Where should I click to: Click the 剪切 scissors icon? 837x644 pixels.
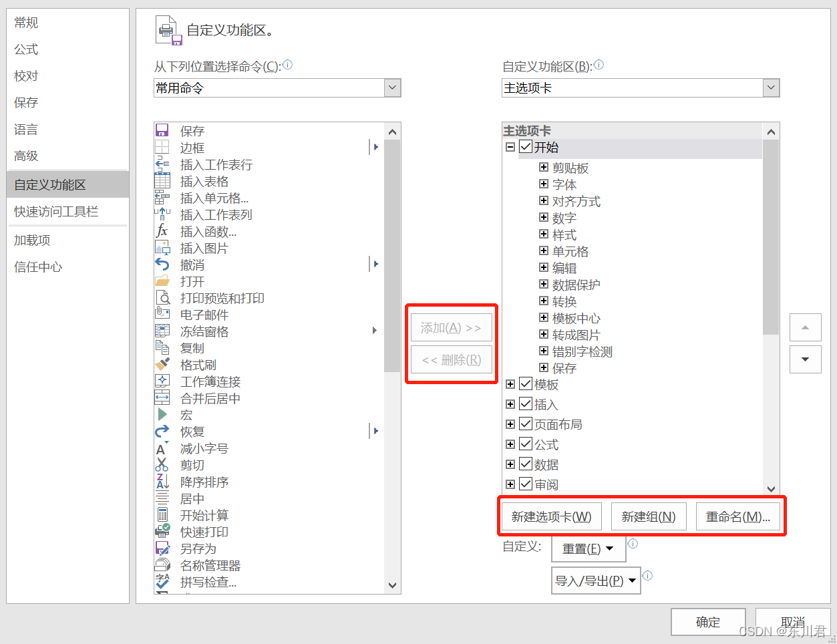point(162,464)
